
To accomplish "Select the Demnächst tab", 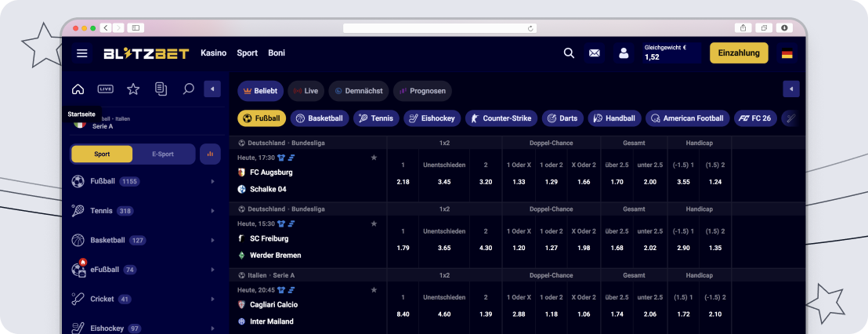I will pyautogui.click(x=359, y=91).
